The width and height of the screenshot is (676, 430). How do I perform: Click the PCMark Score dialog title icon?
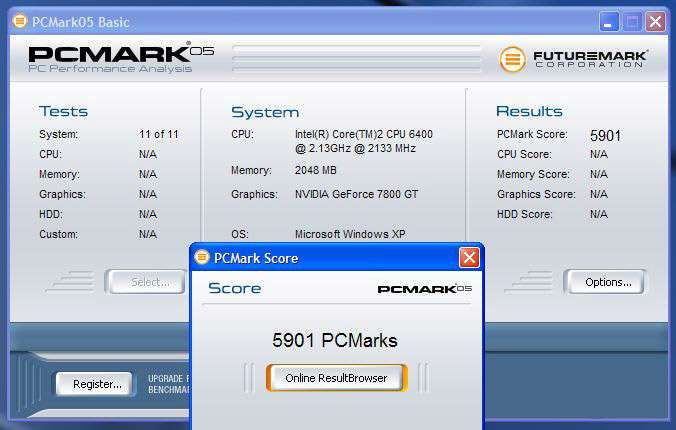(x=201, y=257)
